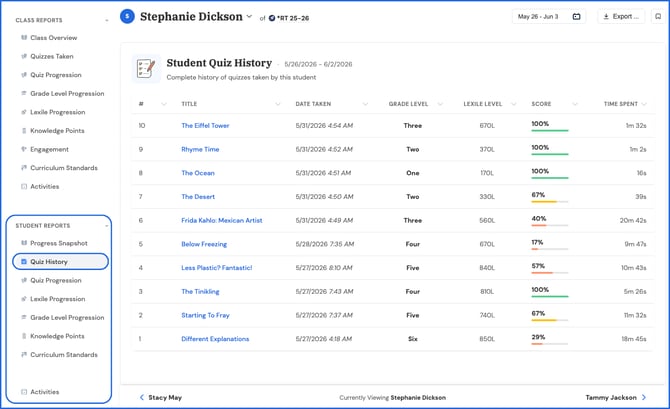Open the Different Explanations quiz link

[x=215, y=339]
